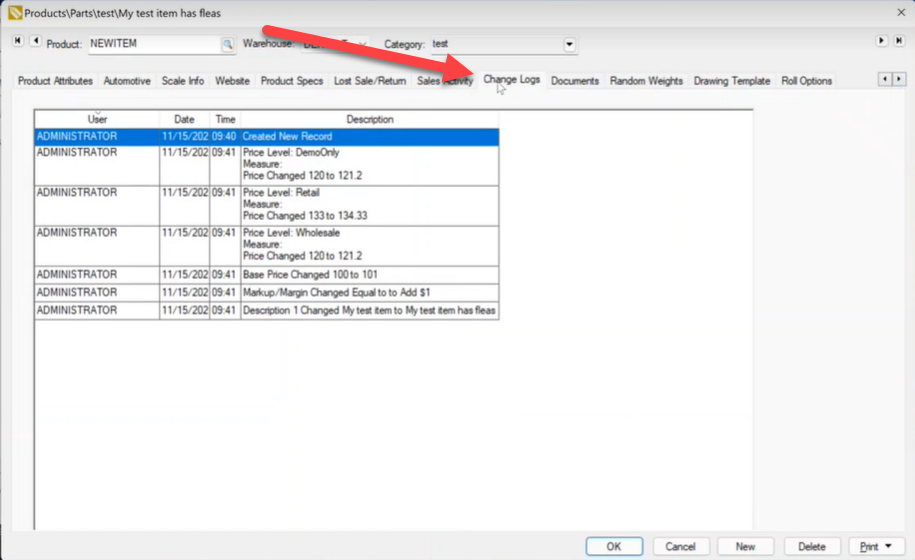Screen dimensions: 915x560
Task: Open the Product Attributes tab
Action: pyautogui.click(x=55, y=81)
